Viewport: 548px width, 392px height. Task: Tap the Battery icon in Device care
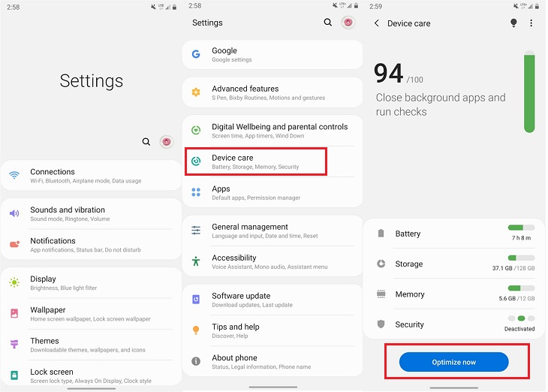381,234
